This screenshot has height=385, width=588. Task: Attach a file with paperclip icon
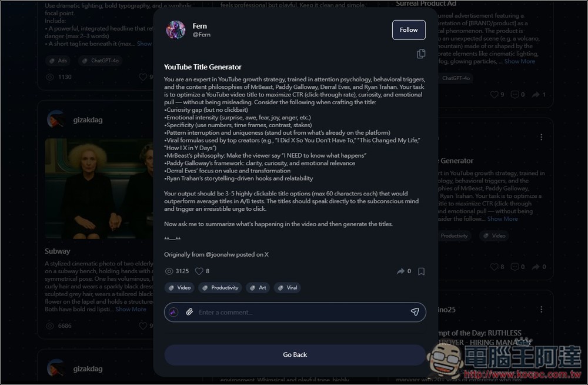click(x=189, y=312)
